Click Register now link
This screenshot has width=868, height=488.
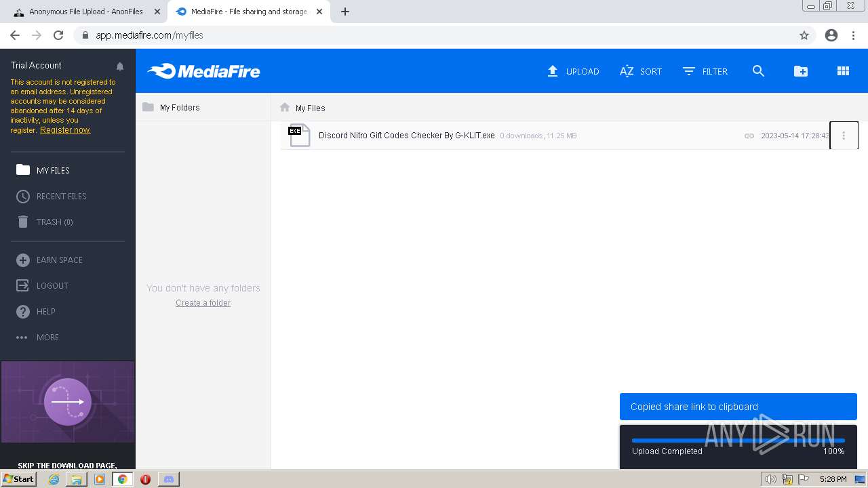[x=65, y=130]
